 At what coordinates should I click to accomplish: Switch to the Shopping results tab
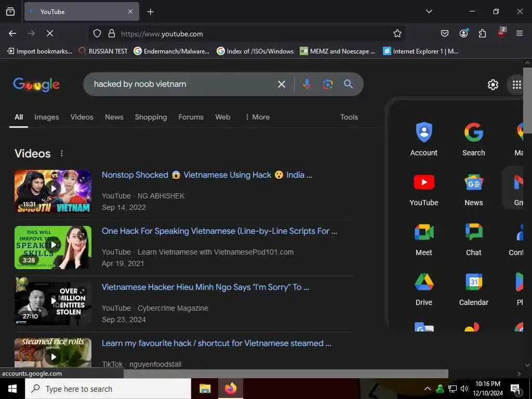(151, 117)
